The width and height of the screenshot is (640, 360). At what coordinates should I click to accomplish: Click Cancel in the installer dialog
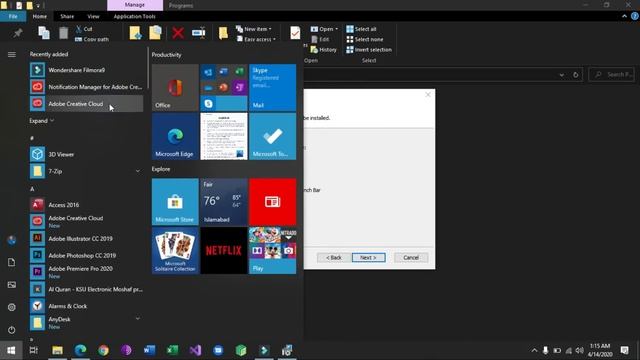(411, 258)
